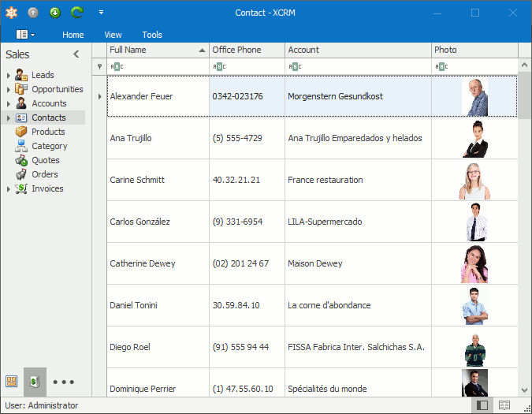
Task: Open the navigation layout dropdown in ribbon
Action: tap(25, 34)
